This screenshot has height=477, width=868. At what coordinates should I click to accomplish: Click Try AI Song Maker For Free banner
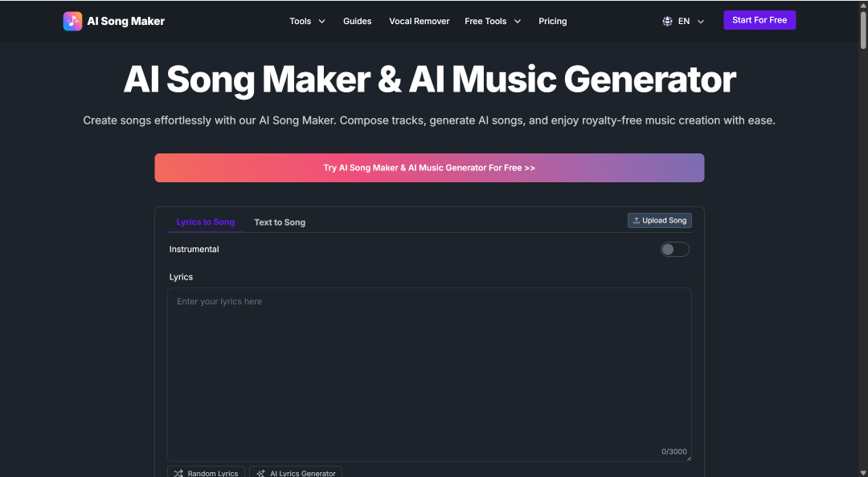pos(429,168)
